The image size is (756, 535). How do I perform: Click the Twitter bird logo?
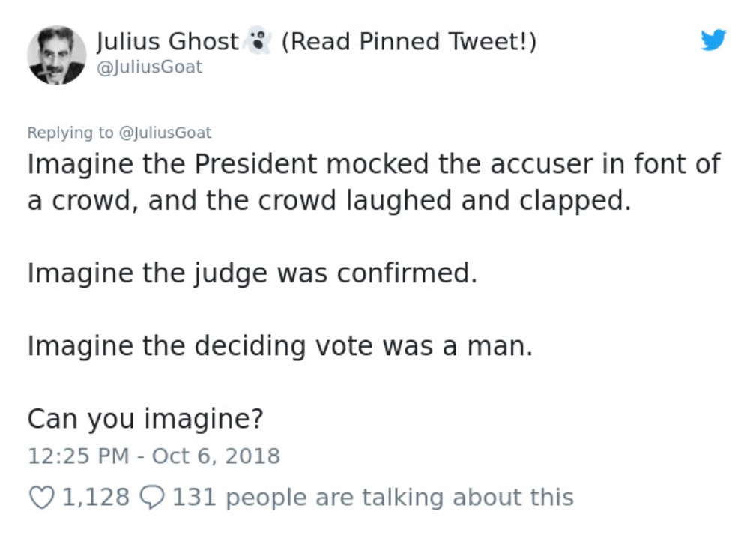point(713,40)
